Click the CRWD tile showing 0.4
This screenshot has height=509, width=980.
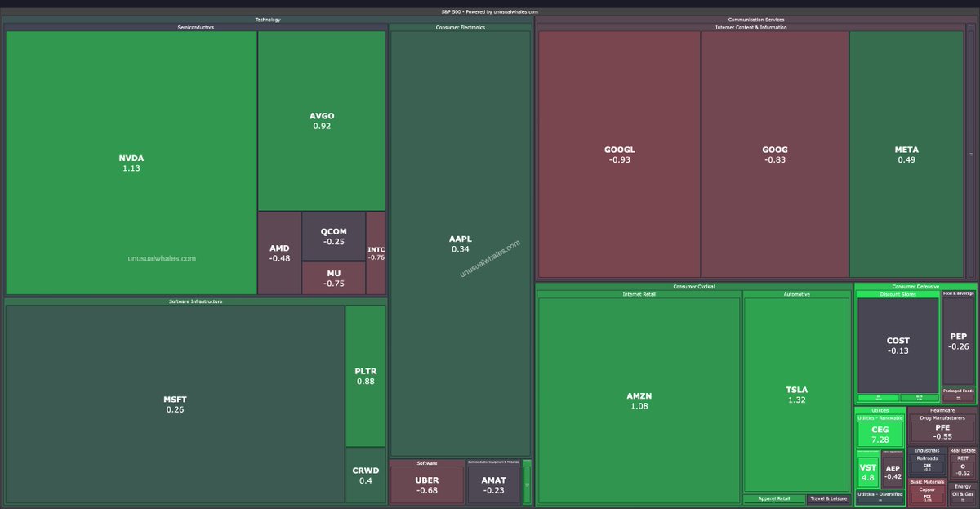tap(365, 476)
